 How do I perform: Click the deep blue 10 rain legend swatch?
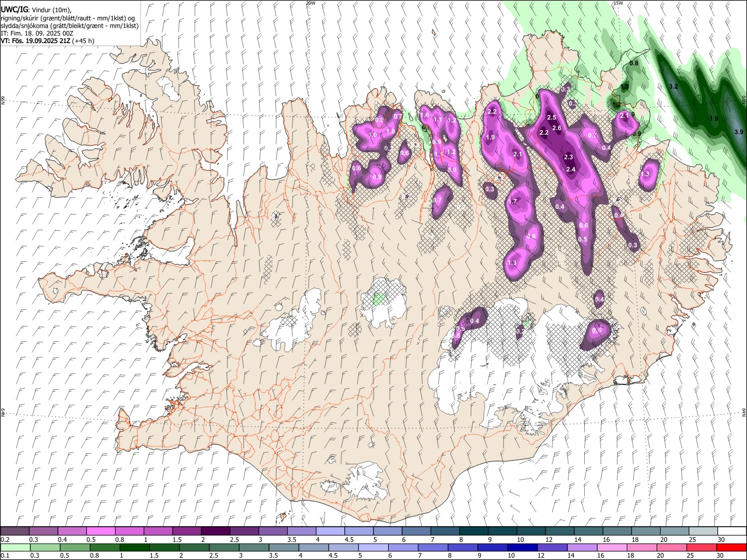pyautogui.click(x=522, y=548)
